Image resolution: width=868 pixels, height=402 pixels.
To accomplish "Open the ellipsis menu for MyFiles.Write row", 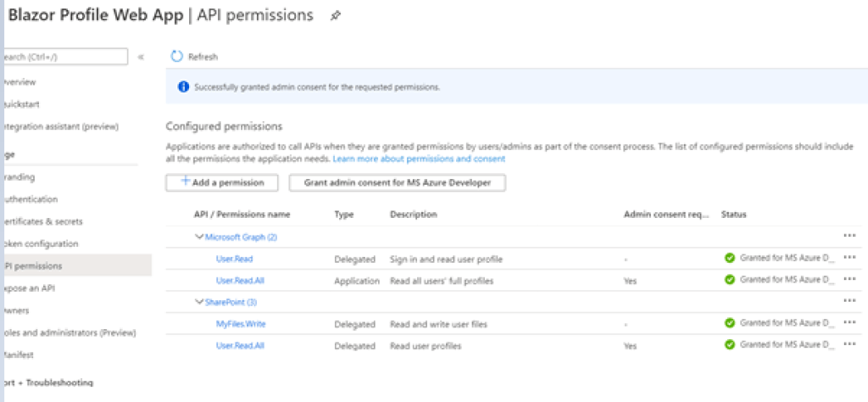I will coord(849,323).
